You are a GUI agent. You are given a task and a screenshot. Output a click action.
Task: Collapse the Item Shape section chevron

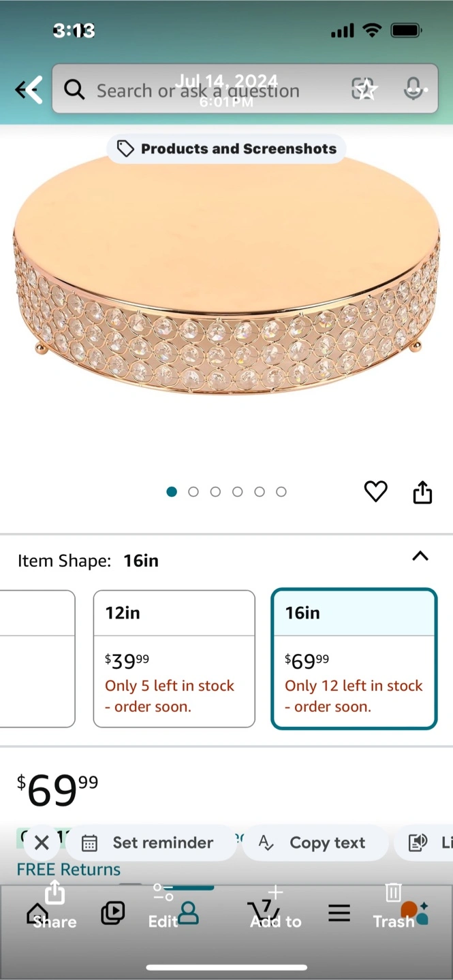point(420,556)
